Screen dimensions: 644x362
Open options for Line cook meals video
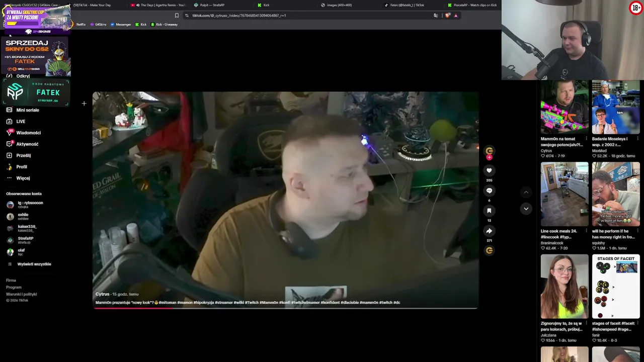tap(587, 231)
